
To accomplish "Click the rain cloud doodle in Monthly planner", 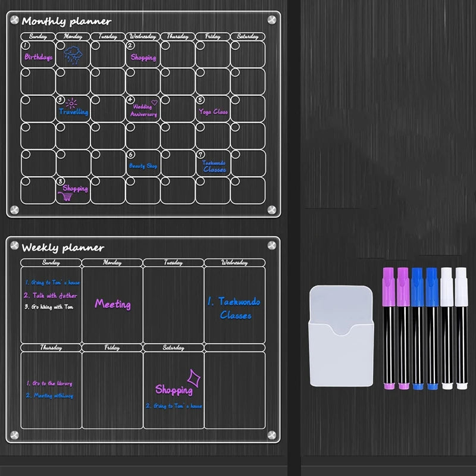I will [x=74, y=57].
